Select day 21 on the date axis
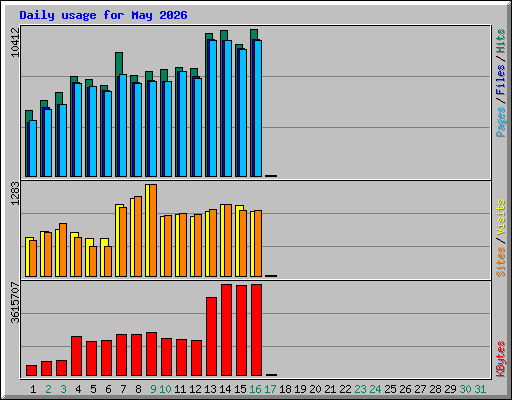 330,389
